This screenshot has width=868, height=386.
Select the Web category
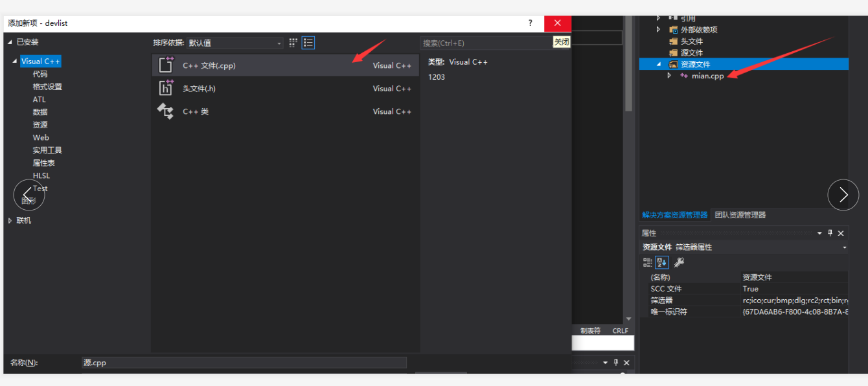point(41,137)
